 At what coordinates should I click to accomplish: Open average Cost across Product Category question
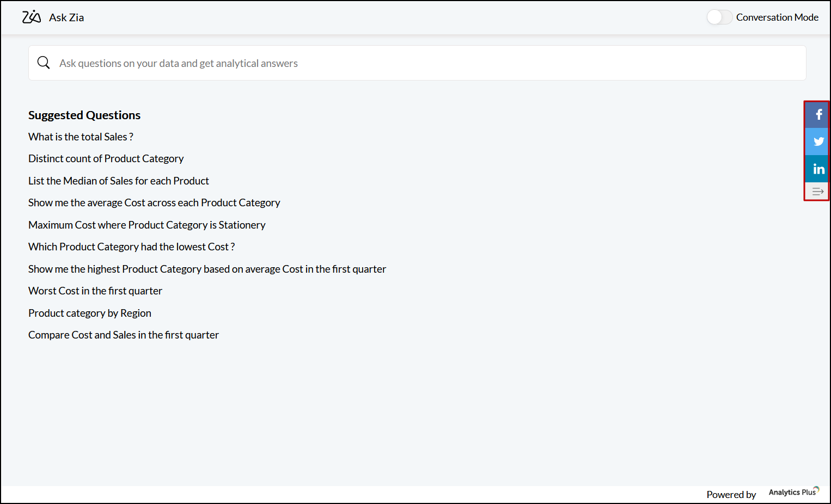pos(154,203)
